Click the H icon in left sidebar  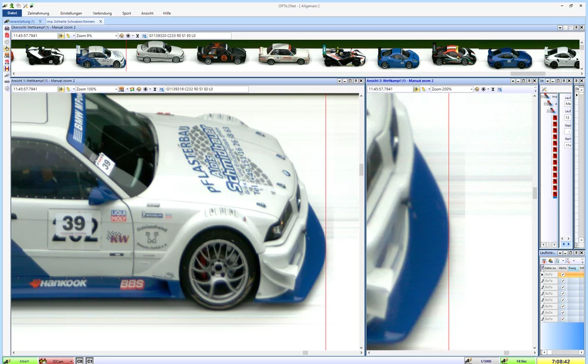click(x=6, y=69)
